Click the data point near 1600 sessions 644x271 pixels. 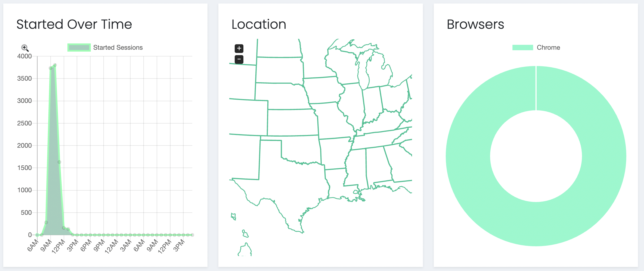click(x=59, y=162)
